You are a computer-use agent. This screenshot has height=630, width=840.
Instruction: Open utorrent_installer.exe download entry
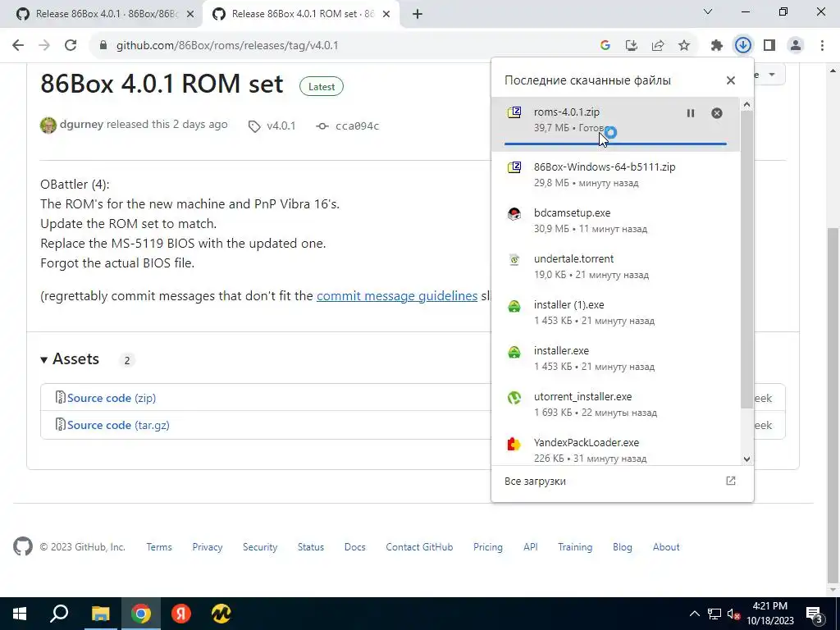[x=615, y=404]
